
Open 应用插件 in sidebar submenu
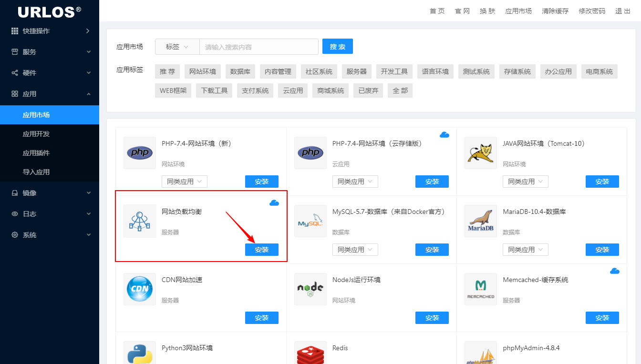50,153
